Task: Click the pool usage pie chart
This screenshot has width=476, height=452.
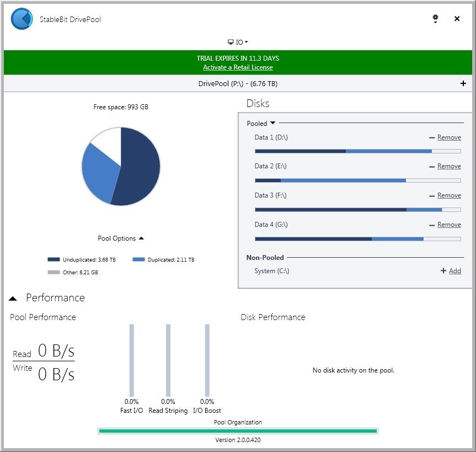Action: pos(121,166)
